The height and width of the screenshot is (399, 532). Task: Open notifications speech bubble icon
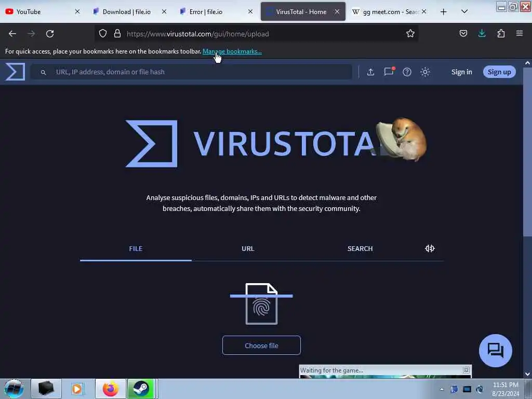[x=389, y=71]
